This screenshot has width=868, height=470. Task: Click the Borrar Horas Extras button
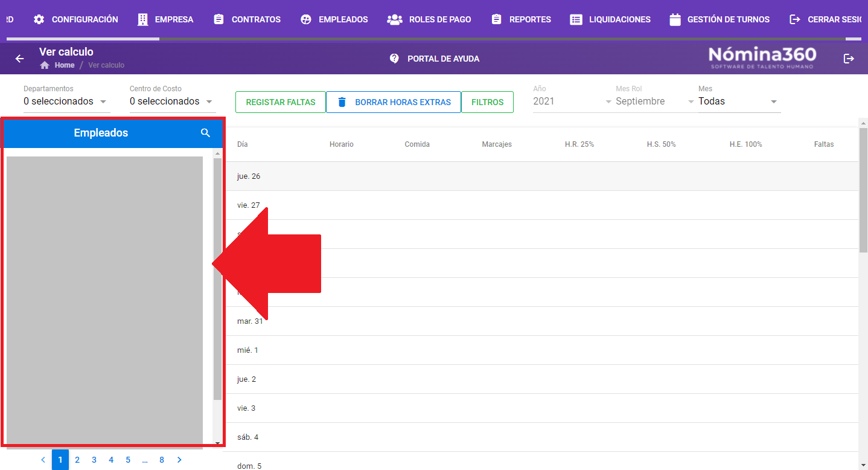pyautogui.click(x=394, y=102)
